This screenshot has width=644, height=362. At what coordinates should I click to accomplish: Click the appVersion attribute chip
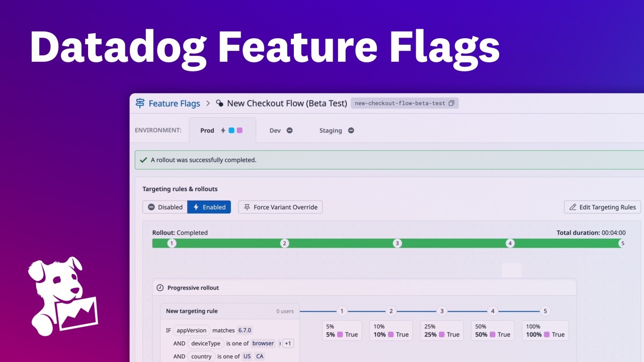pos(191,330)
